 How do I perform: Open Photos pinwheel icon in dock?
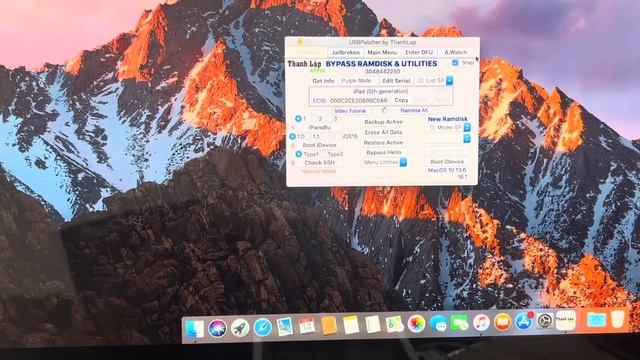[416, 324]
